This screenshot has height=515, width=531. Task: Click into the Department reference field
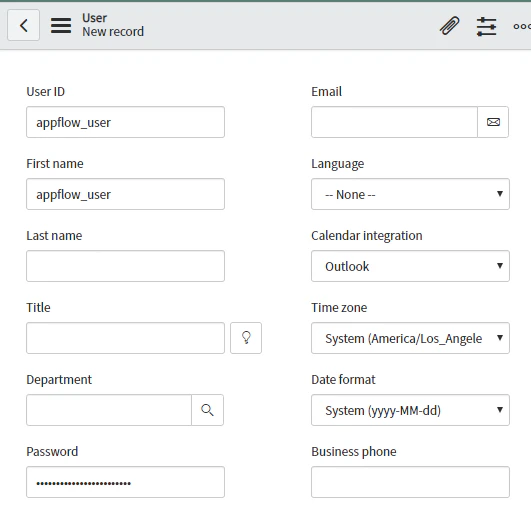click(109, 410)
